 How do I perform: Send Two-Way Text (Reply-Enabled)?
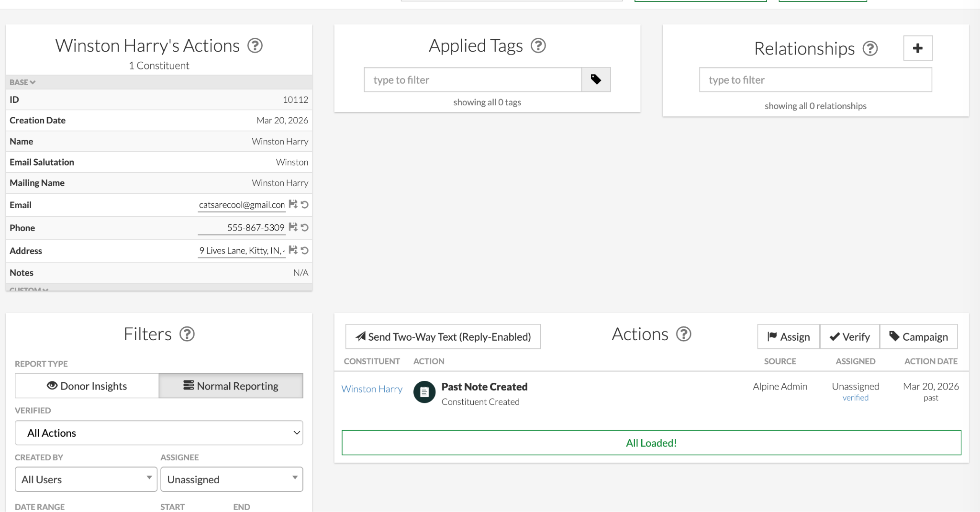tap(443, 337)
